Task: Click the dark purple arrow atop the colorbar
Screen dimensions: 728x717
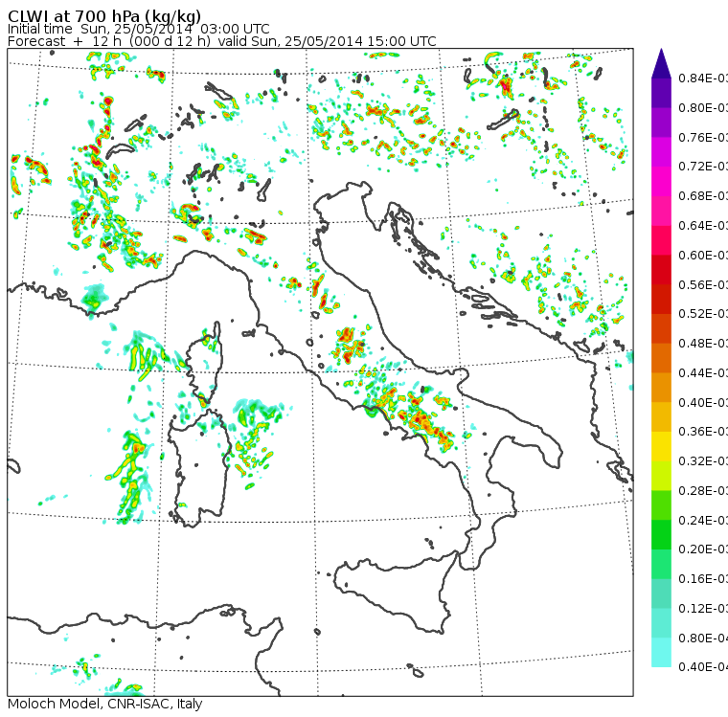Action: coord(661,63)
